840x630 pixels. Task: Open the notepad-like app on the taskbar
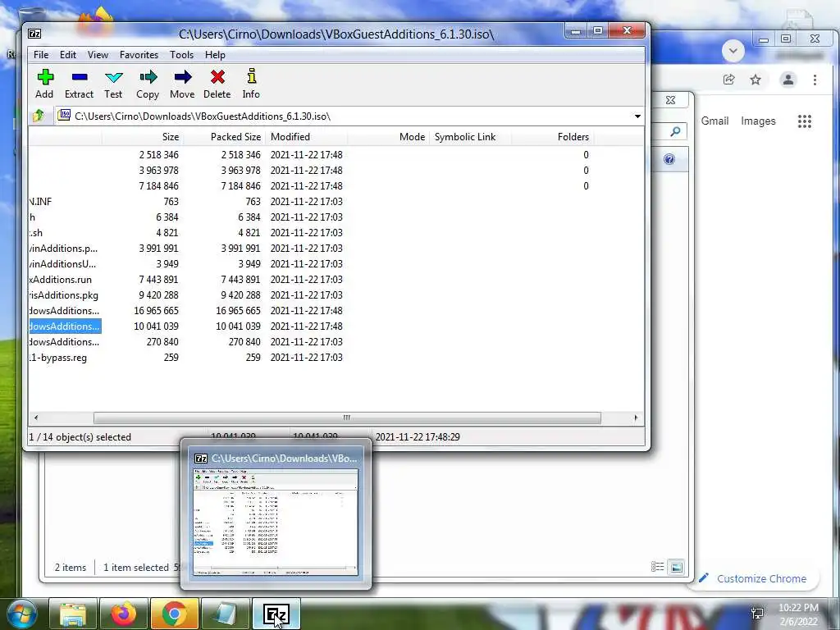(225, 614)
